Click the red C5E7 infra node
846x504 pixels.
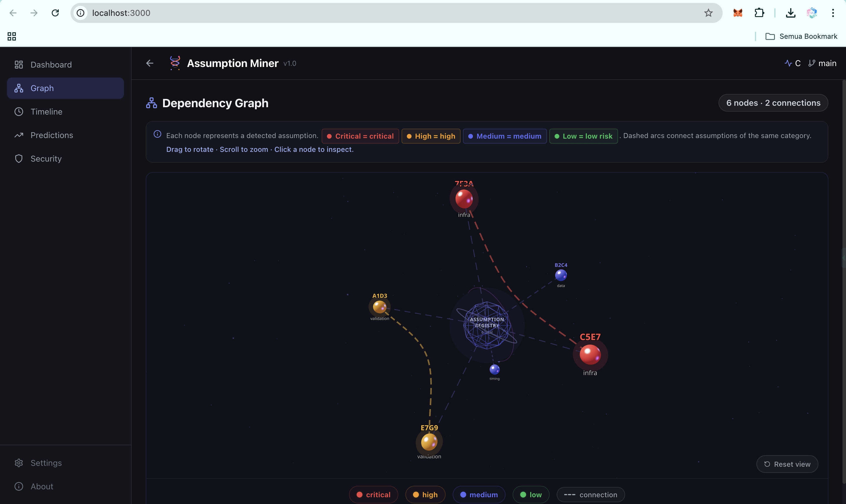(590, 354)
